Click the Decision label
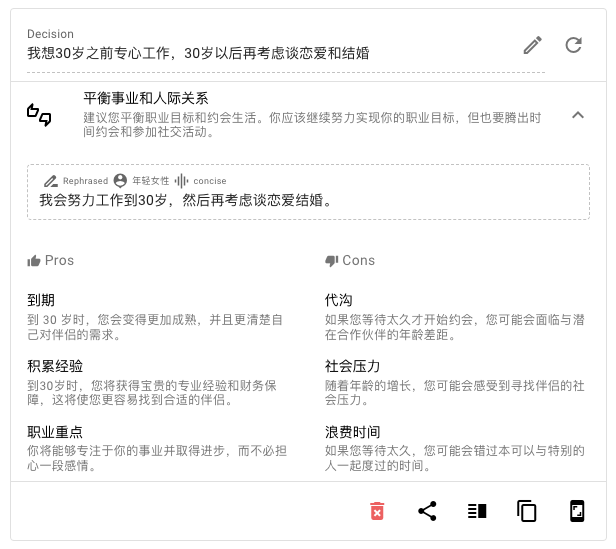The height and width of the screenshot is (549, 616). (50, 34)
